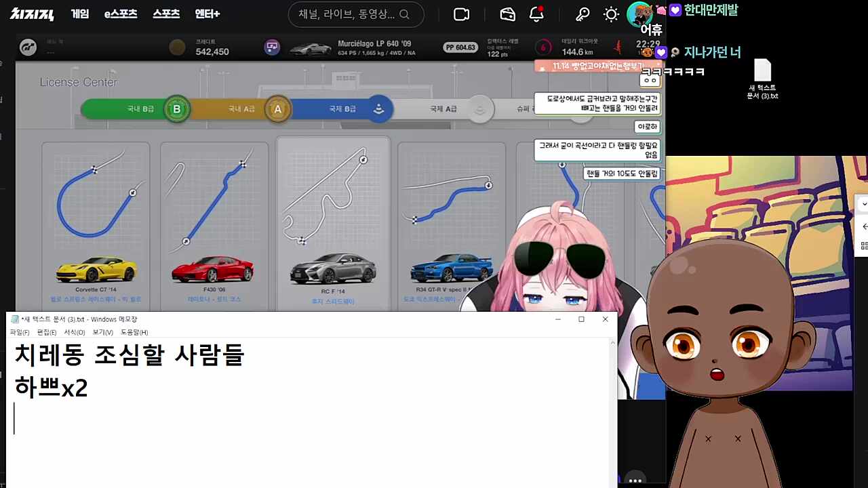Open the 파일(F) menu in Notepad
The width and height of the screenshot is (868, 488).
(20, 332)
